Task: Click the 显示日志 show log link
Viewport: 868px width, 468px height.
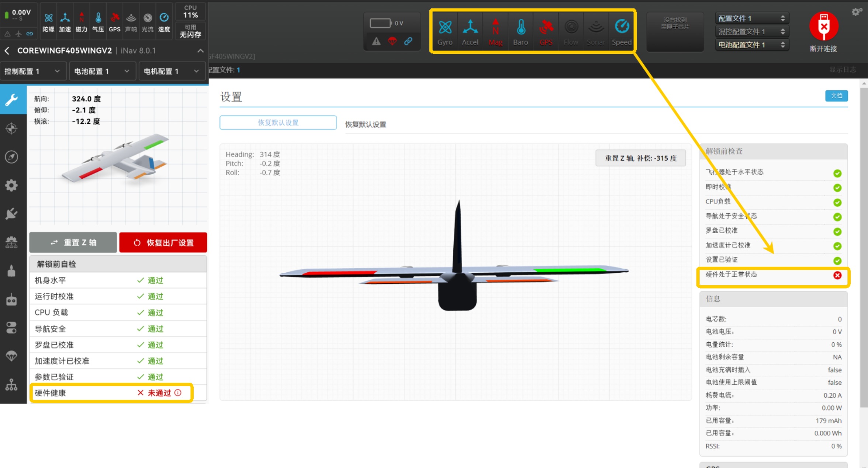Action: [x=843, y=70]
